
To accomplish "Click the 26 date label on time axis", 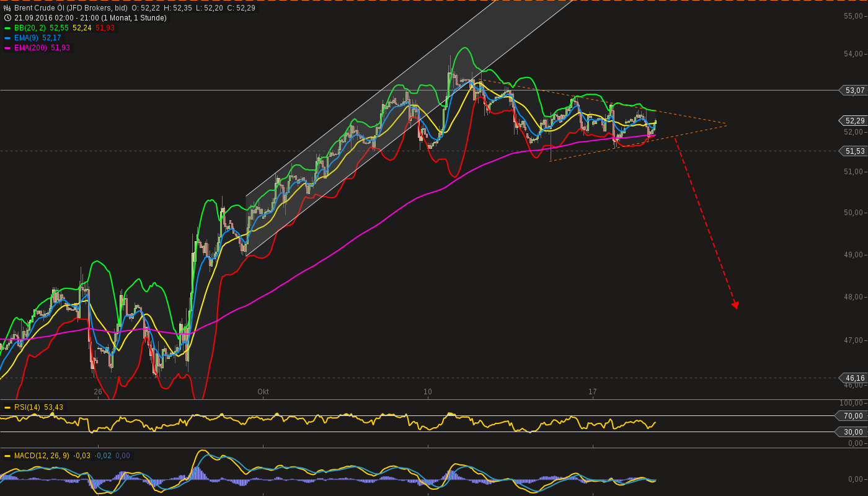I will [x=98, y=392].
